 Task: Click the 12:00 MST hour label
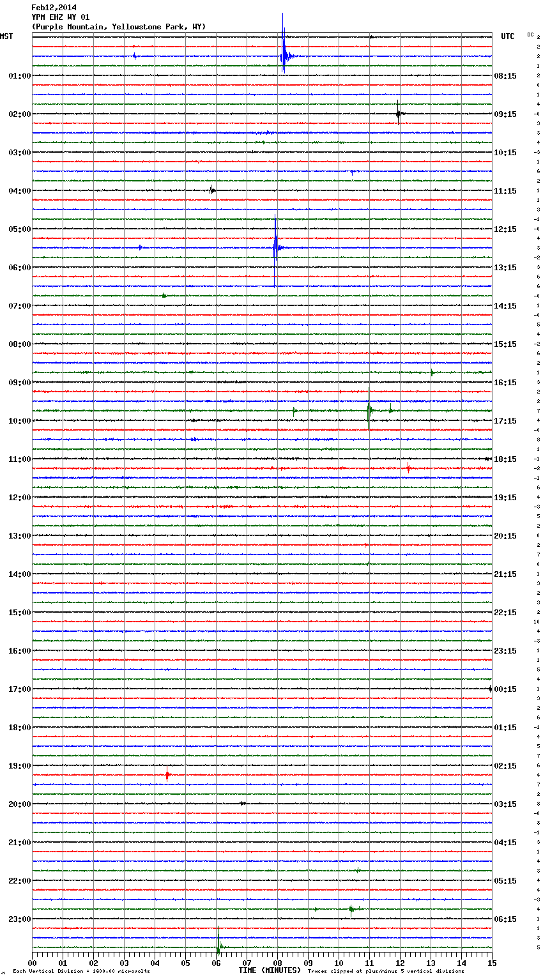(19, 498)
